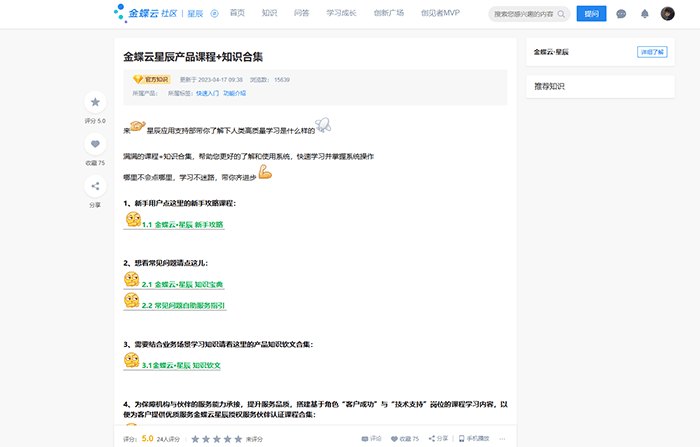Open the user avatar profile
700x447 pixels.
click(x=668, y=14)
